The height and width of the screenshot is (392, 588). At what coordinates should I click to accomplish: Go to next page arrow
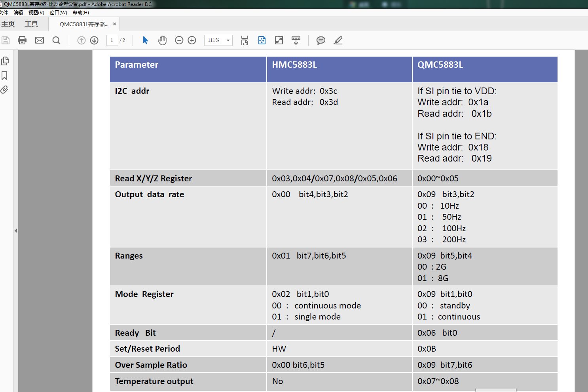[94, 40]
